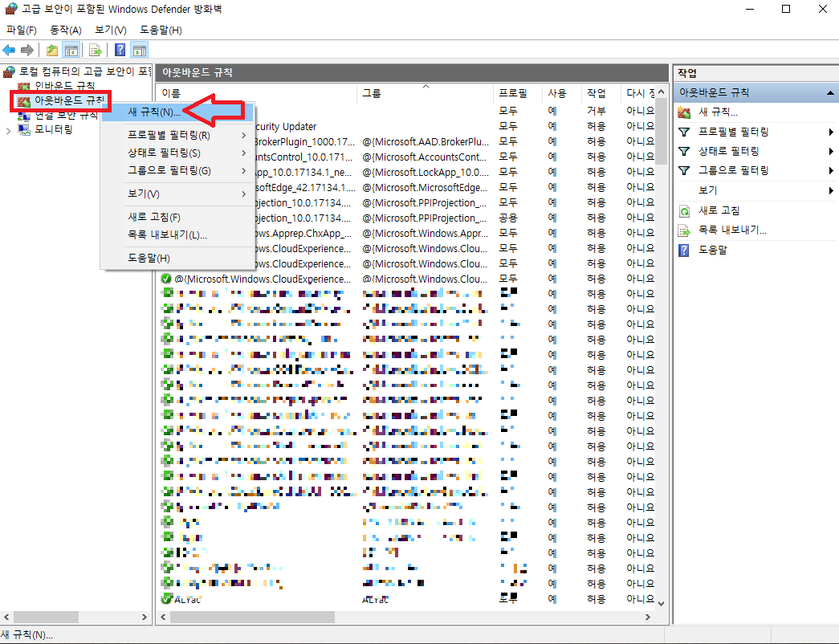Click the rule list vertical scrollbar down arrow
This screenshot has height=644, width=839.
coord(662,603)
